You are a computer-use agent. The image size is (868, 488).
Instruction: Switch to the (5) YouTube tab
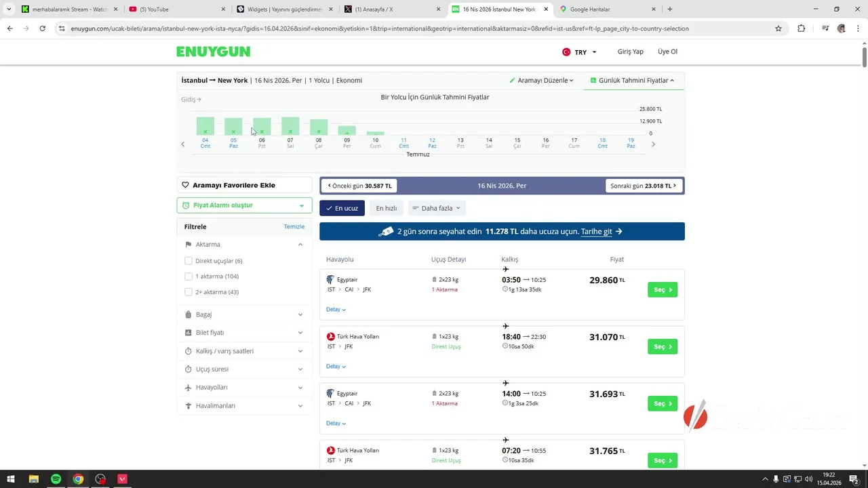pos(176,9)
